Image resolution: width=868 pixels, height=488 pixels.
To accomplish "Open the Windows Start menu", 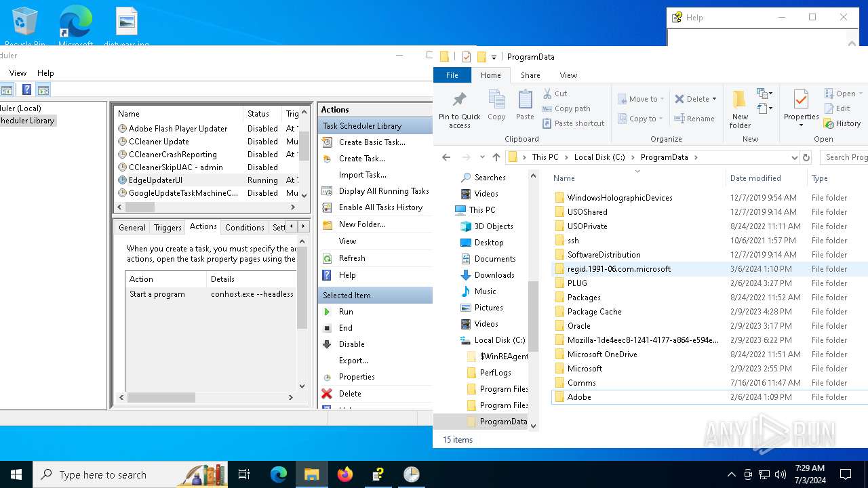I will (16, 474).
